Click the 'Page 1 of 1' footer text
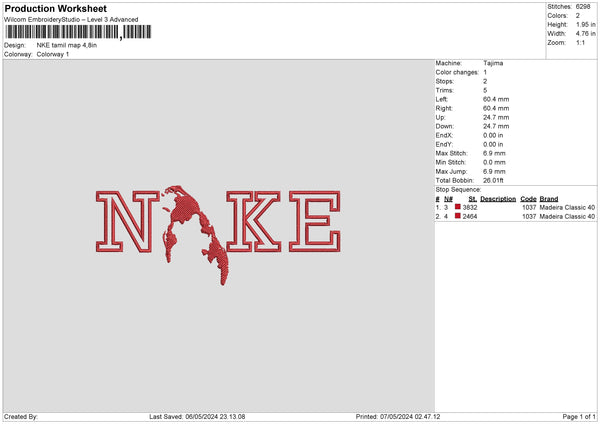Image resolution: width=600 pixels, height=424 pixels. click(x=579, y=417)
